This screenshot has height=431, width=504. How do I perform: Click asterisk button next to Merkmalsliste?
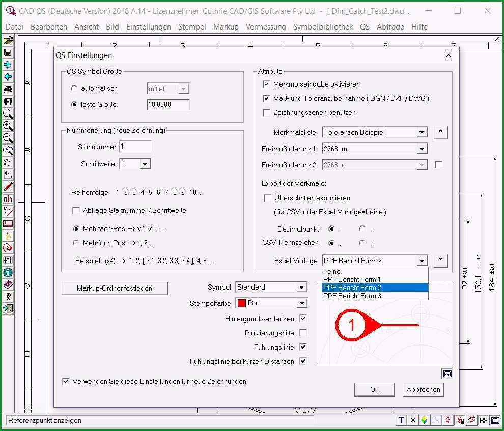[440, 132]
